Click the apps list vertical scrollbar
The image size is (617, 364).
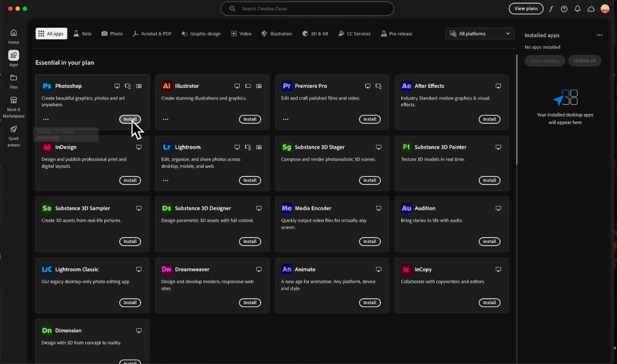click(516, 108)
